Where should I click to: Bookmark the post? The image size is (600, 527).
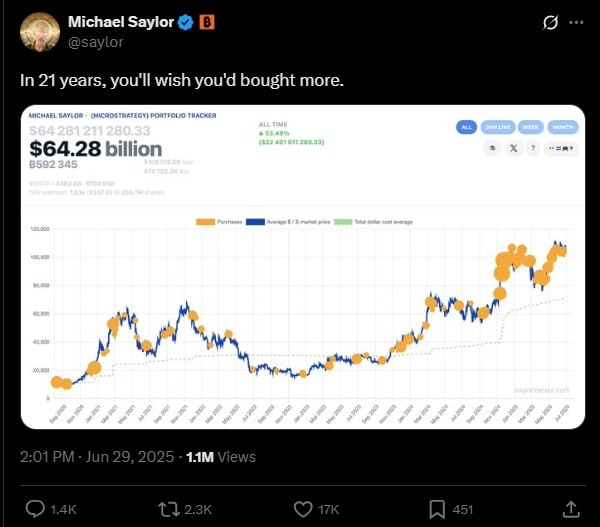click(x=438, y=509)
